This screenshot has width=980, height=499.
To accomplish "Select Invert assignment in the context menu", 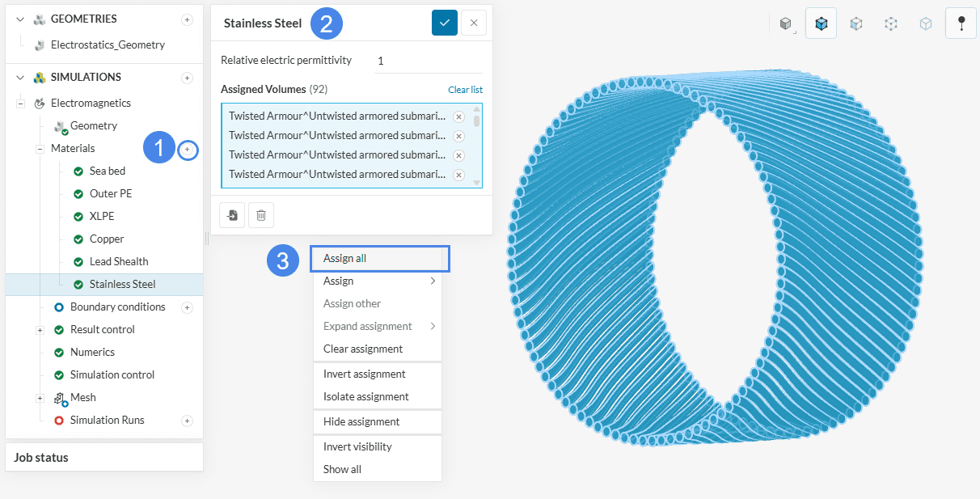I will point(364,374).
